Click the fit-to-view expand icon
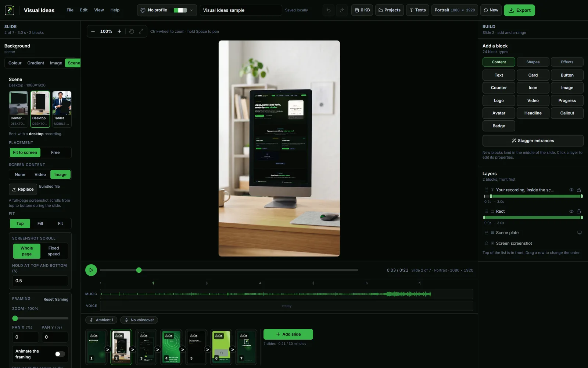 tap(141, 31)
